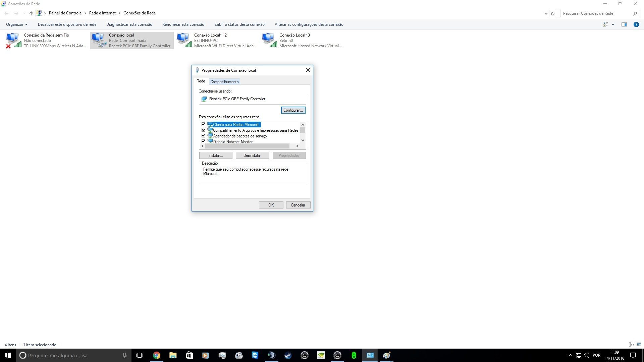Open the volume control in system tray

(x=587, y=355)
